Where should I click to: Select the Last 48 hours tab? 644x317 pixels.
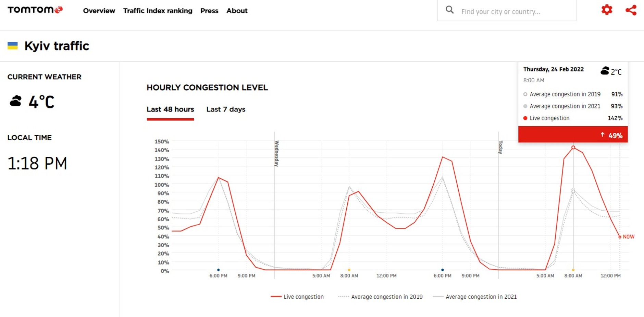(170, 109)
